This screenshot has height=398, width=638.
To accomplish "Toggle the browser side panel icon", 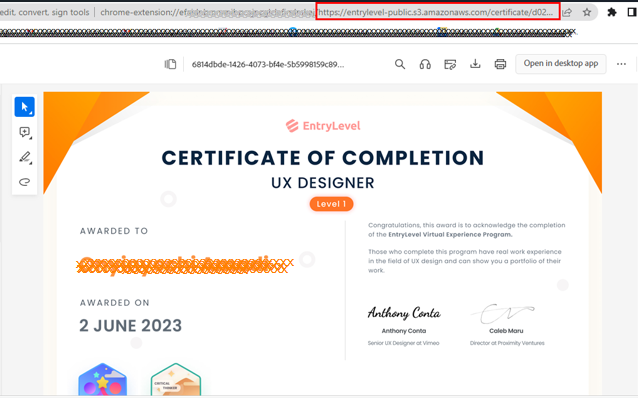I will pyautogui.click(x=632, y=12).
